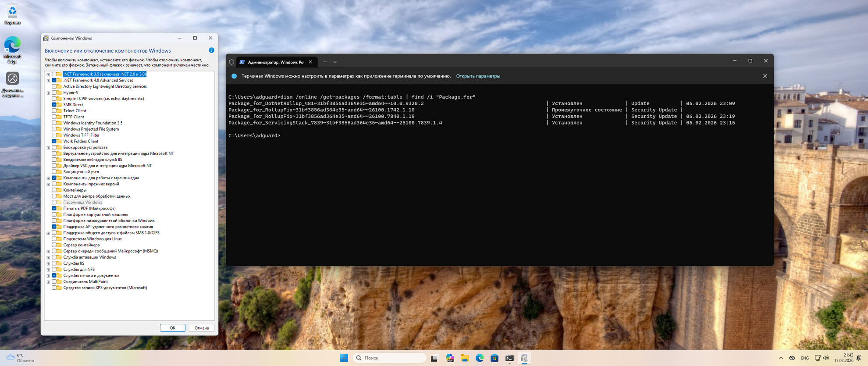Image resolution: width=868 pixels, height=366 pixels.
Task: Launch Microsoft Store from taskbar
Action: 494,358
